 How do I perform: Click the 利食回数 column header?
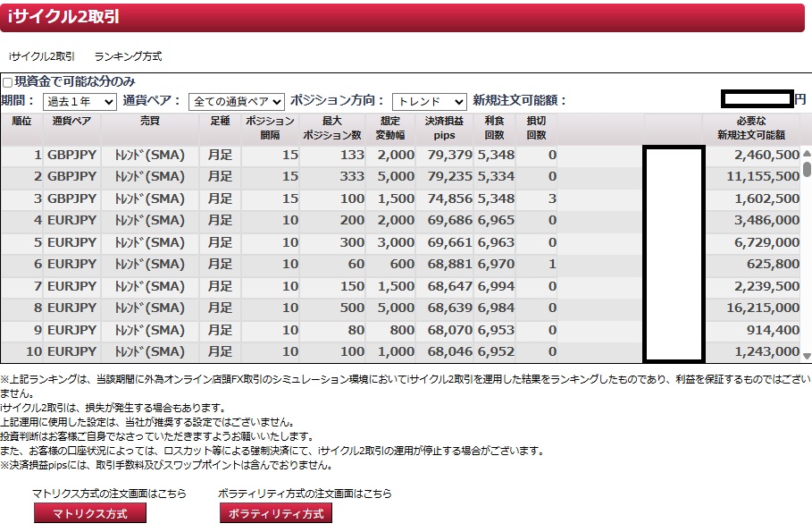495,128
